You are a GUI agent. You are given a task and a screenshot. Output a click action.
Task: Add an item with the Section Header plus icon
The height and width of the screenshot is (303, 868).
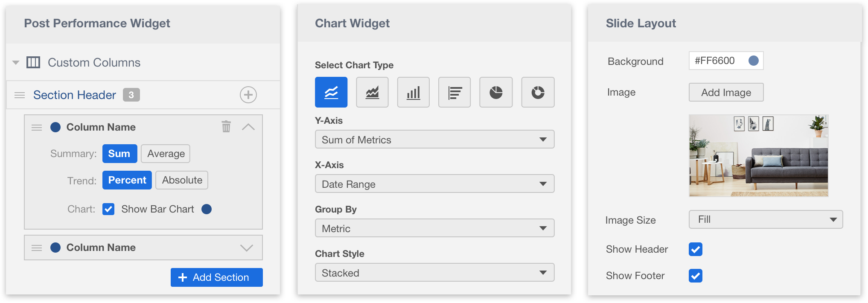pyautogui.click(x=248, y=95)
